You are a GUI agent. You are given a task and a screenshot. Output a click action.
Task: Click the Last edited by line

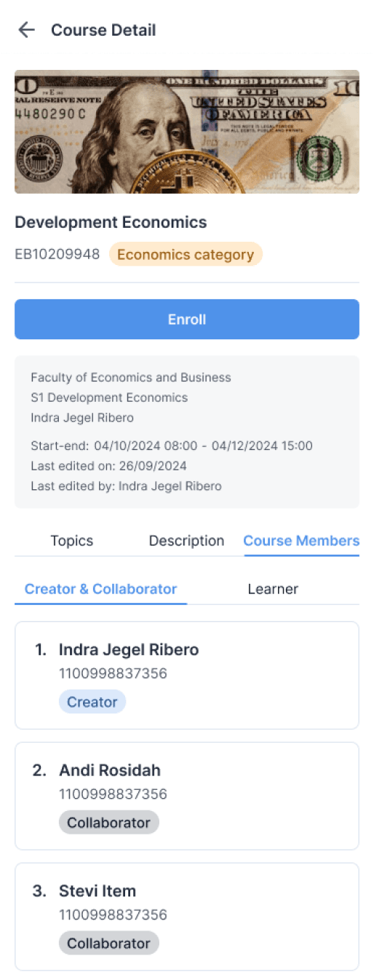(x=126, y=486)
